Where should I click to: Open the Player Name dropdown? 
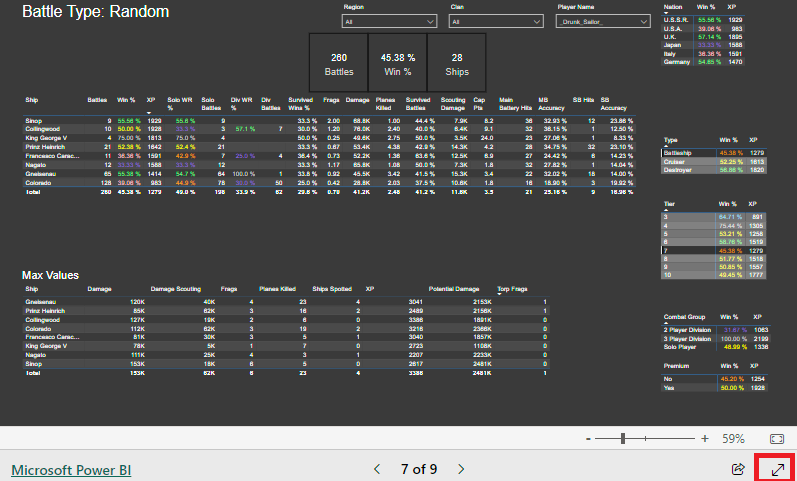(x=600, y=21)
